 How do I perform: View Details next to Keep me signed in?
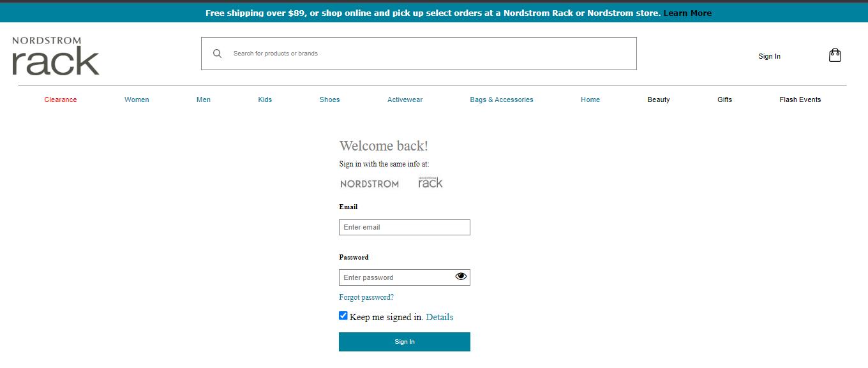(x=440, y=317)
